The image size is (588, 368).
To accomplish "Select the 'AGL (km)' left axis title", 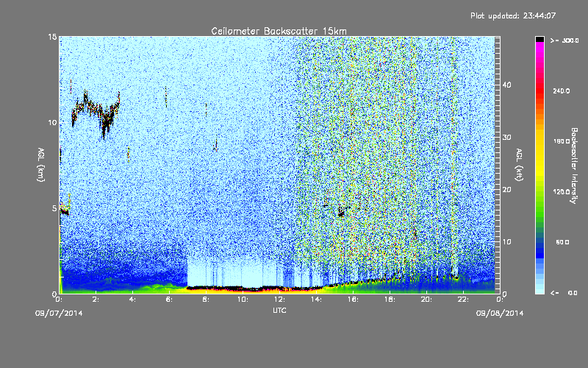I will coord(41,165).
